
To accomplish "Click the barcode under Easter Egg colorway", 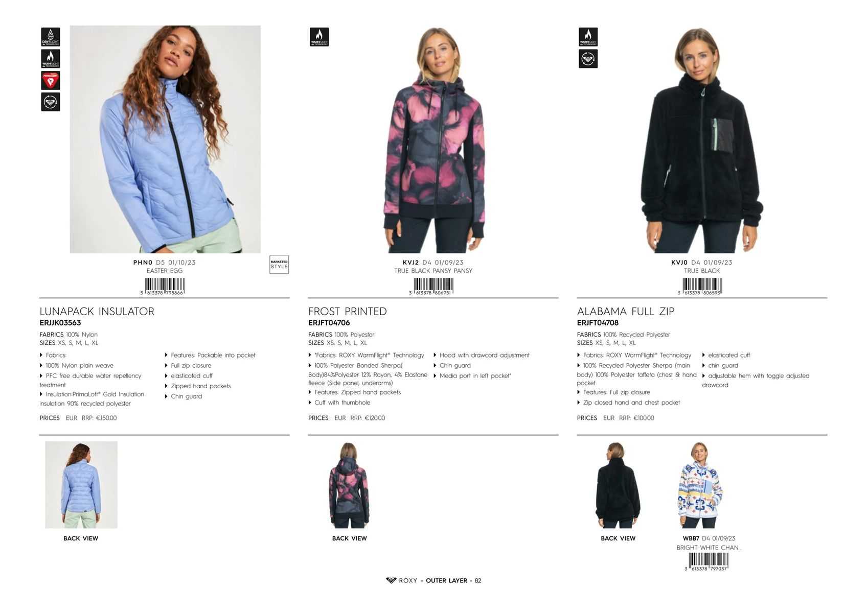I will point(164,287).
